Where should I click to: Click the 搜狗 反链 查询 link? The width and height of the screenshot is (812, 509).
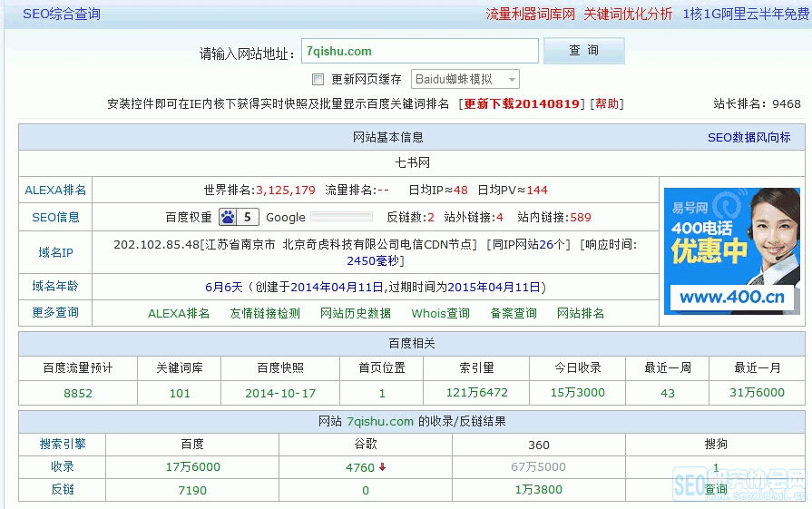(x=716, y=489)
